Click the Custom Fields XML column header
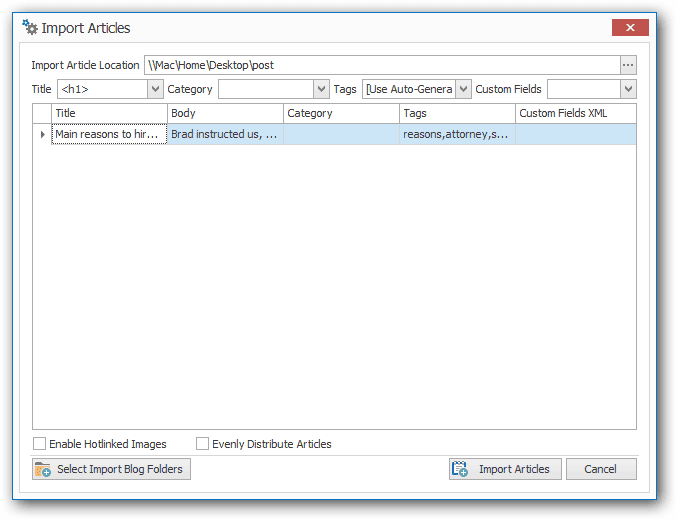Screen dimensions: 677x520 576,113
